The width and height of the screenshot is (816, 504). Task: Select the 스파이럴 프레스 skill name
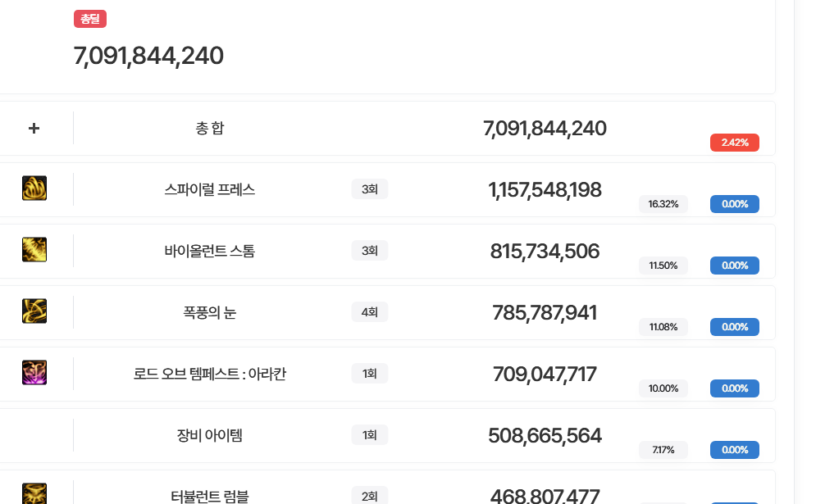coord(210,189)
